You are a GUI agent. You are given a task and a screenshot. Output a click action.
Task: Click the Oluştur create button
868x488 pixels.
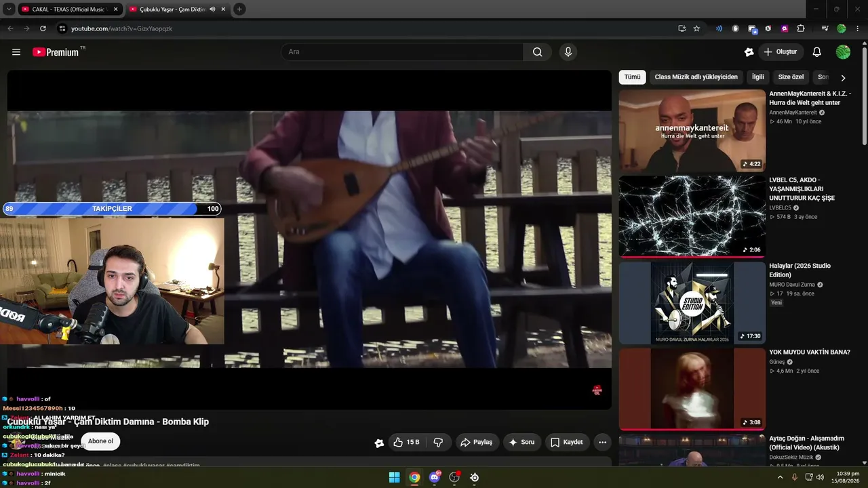781,52
